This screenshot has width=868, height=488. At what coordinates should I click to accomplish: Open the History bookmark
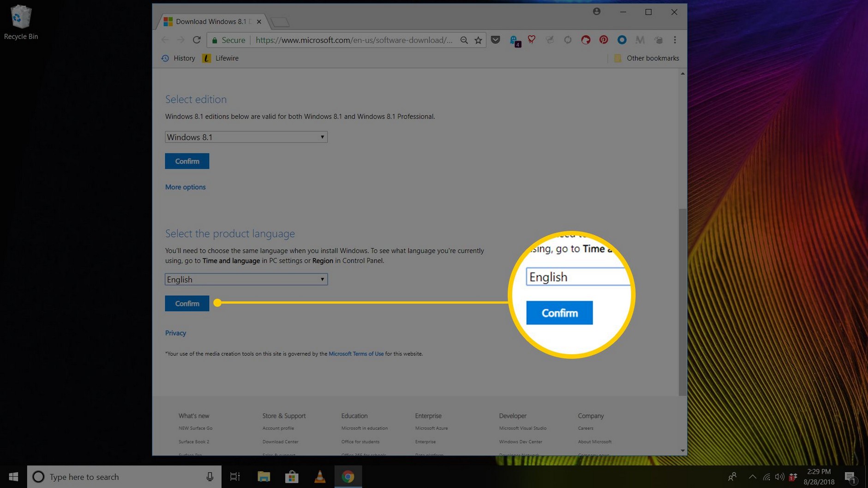tap(178, 58)
